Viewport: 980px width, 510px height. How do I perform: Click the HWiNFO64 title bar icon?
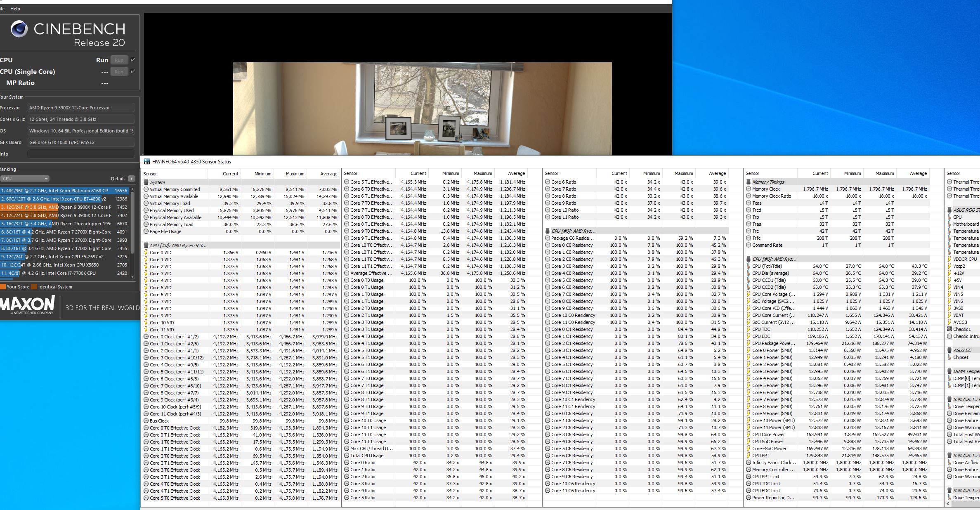click(x=146, y=162)
